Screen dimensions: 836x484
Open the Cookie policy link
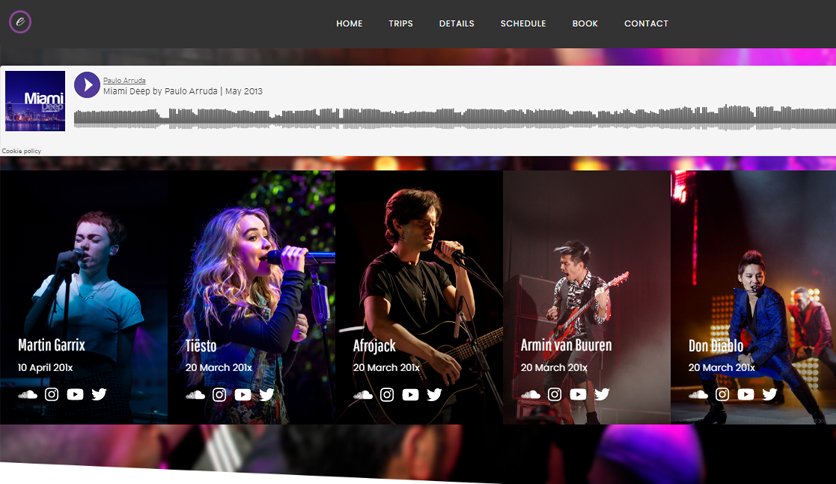click(21, 151)
